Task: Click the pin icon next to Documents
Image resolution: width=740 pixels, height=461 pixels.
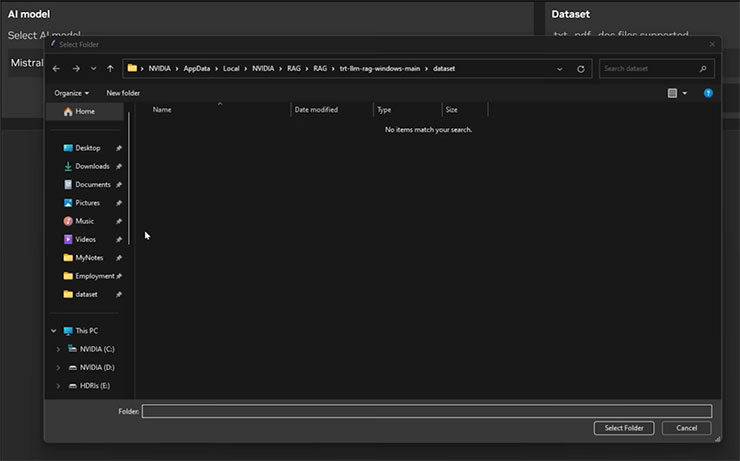Action: (x=119, y=184)
